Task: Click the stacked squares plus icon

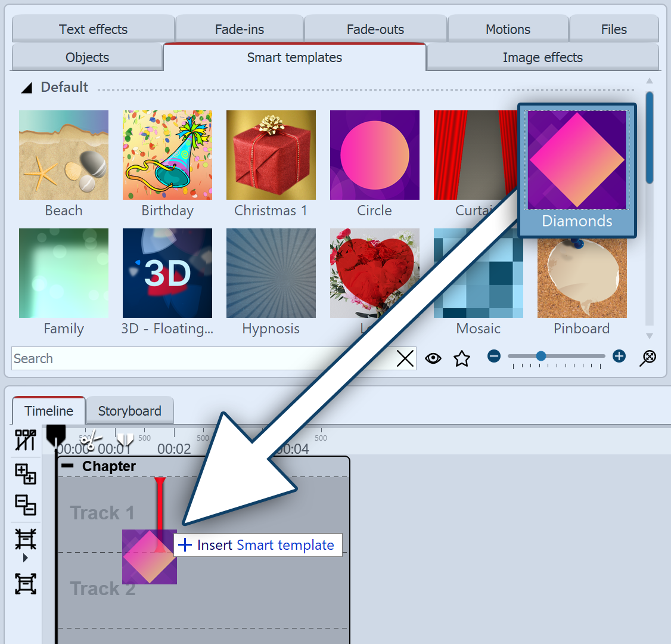Action: pyautogui.click(x=26, y=474)
